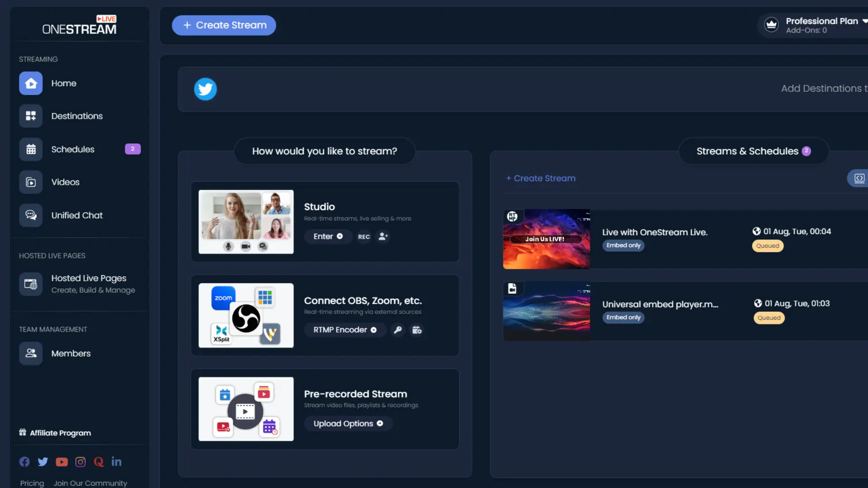Open the Destinations grid icon
This screenshot has width=868, height=488.
pyautogui.click(x=31, y=116)
